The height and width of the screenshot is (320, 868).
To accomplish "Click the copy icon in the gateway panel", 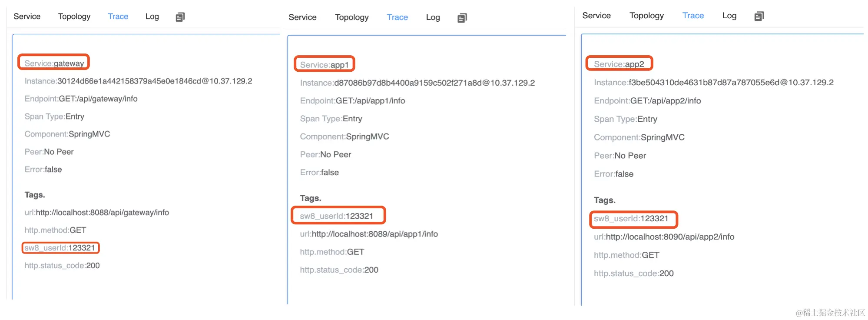I will point(180,17).
